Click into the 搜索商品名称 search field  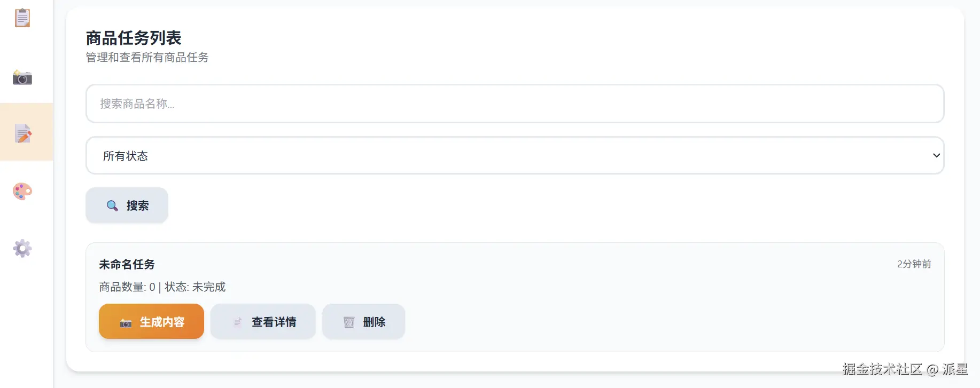(515, 104)
